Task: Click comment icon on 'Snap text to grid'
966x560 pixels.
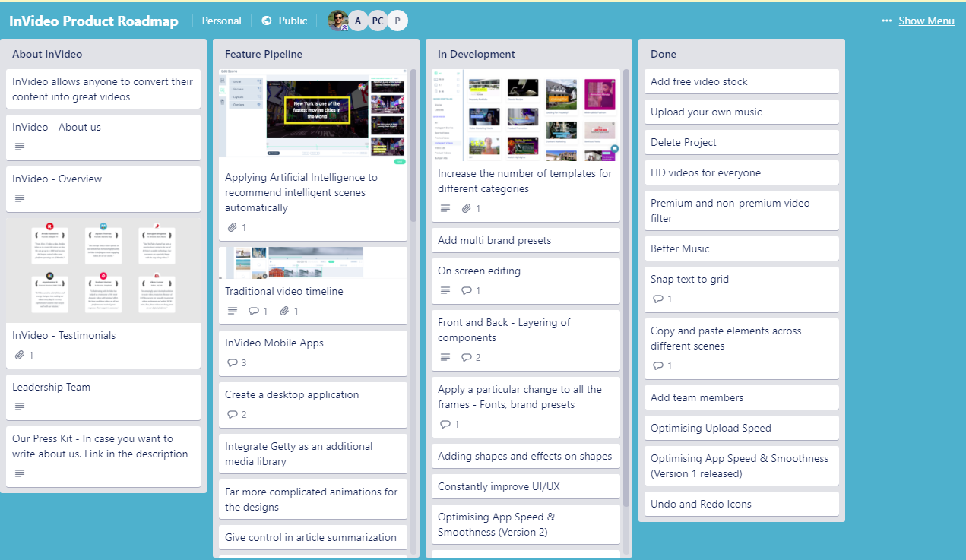Action: [x=658, y=299]
